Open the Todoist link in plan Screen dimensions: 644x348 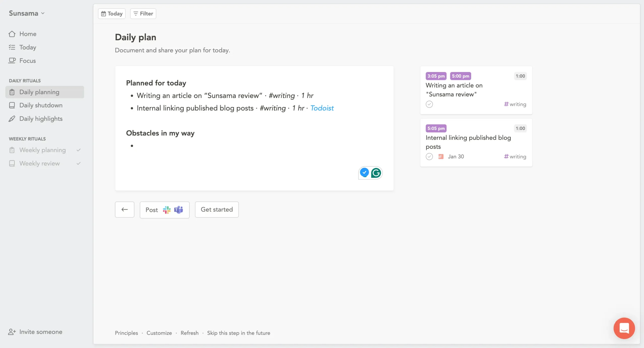[322, 108]
